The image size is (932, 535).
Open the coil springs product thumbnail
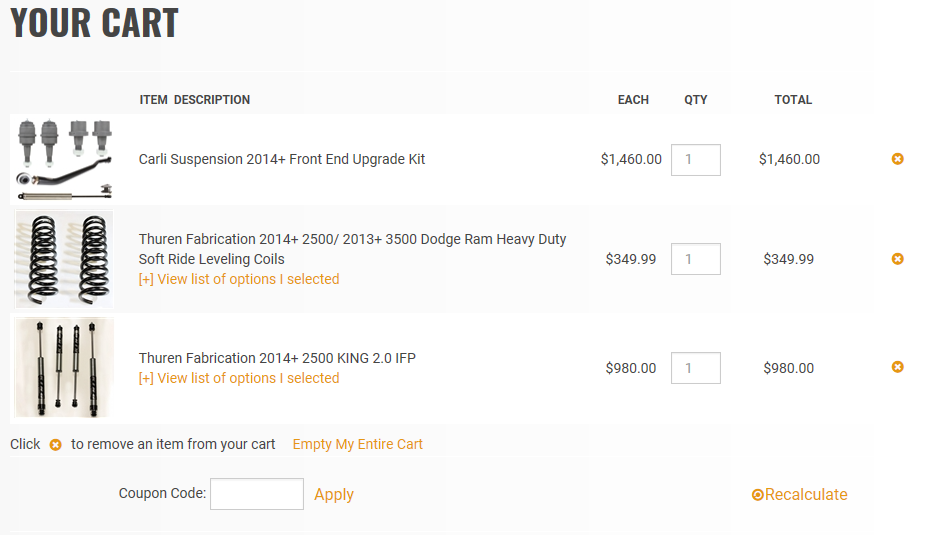[x=65, y=258]
